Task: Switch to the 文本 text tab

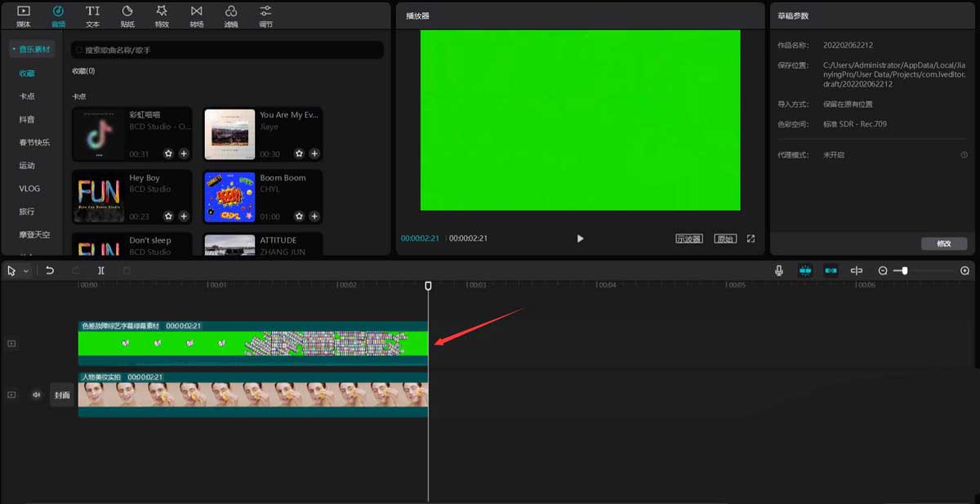Action: click(x=93, y=16)
